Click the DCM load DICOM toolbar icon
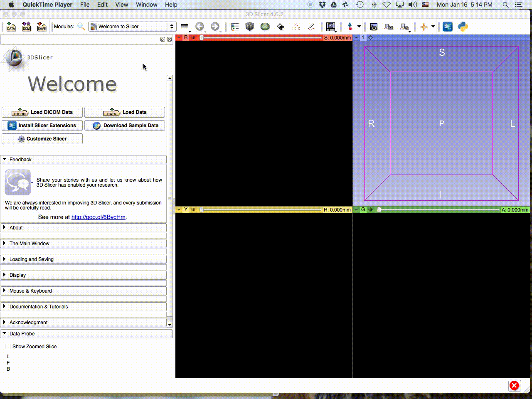 pos(26,27)
